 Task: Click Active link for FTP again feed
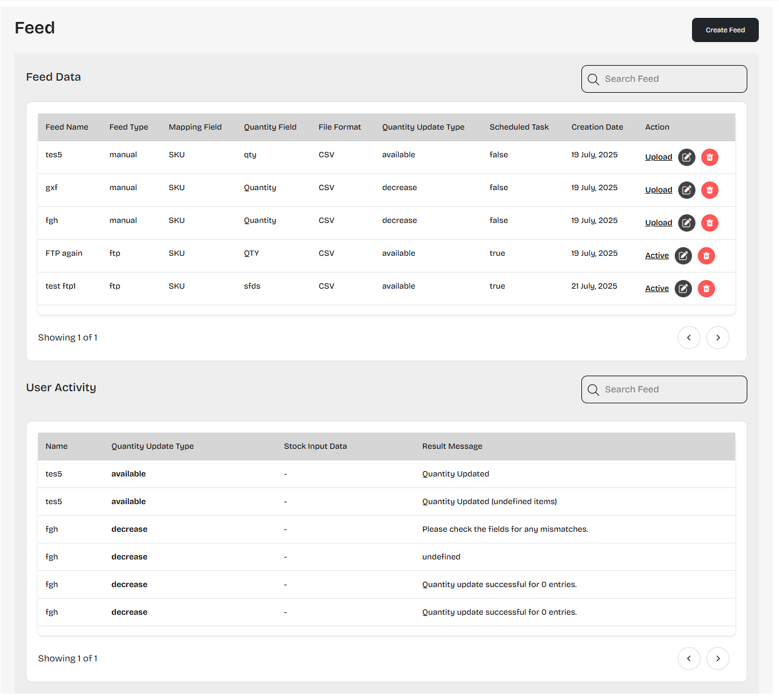[657, 256]
